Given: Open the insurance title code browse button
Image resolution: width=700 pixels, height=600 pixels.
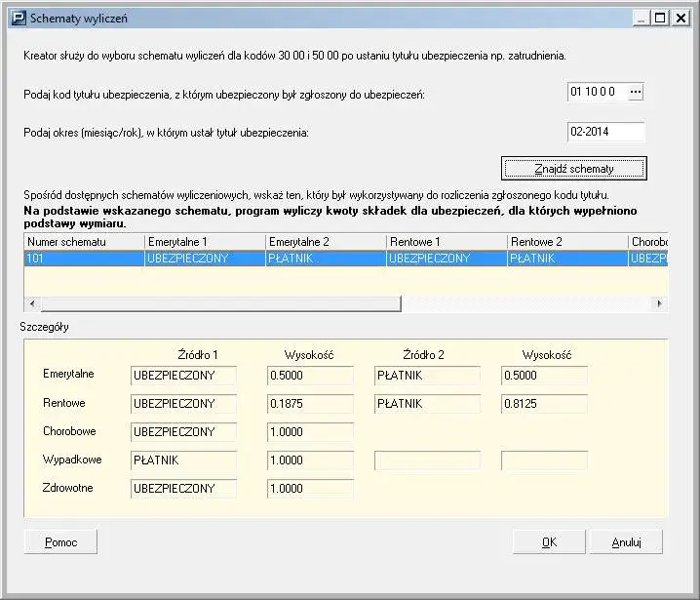Looking at the screenshot, I should pos(636,92).
